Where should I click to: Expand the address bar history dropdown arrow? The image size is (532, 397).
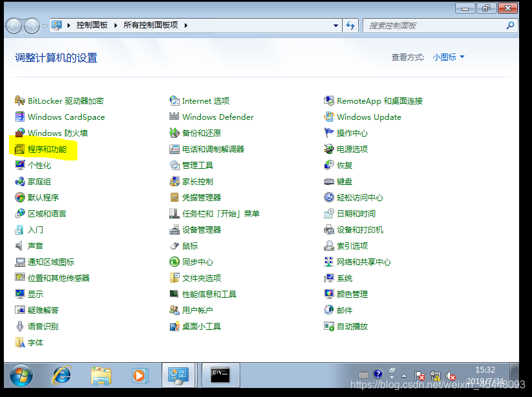[336, 26]
